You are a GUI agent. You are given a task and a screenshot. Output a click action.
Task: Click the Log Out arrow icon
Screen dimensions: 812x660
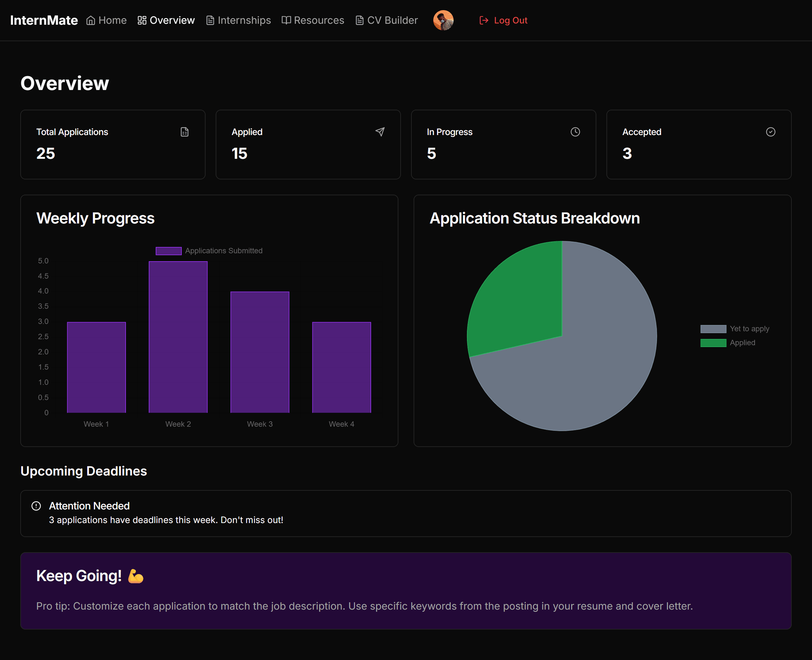coord(484,20)
